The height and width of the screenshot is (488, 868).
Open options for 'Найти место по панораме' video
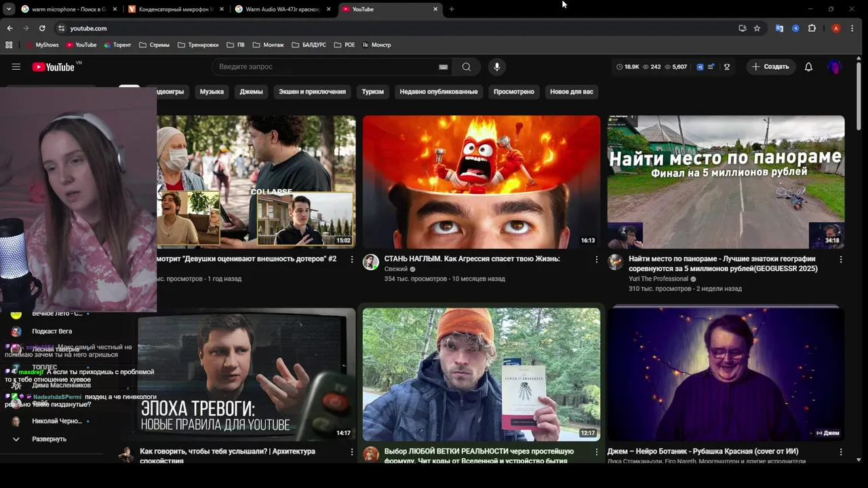(x=841, y=260)
